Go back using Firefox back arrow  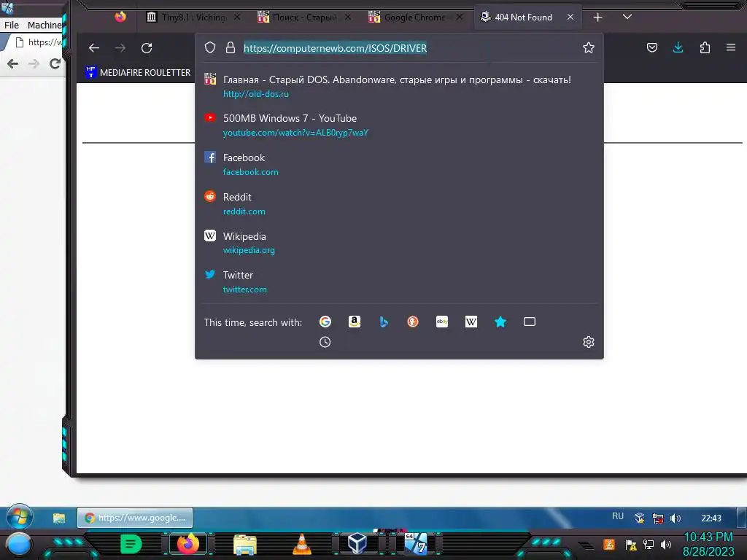coord(94,47)
